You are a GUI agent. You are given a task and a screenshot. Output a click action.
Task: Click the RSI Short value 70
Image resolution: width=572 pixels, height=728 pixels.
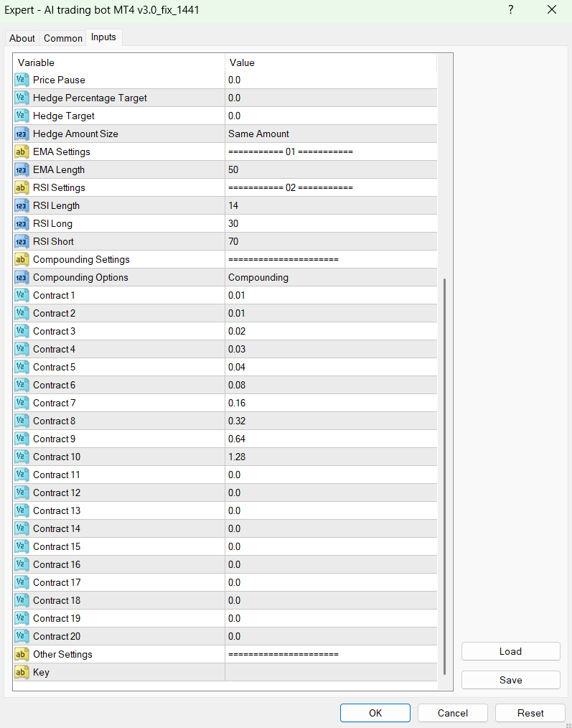(x=331, y=241)
